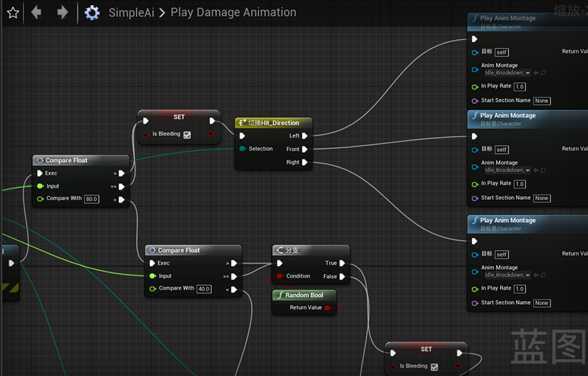Toggle Is Bleeding checkbox on top SET node
Image resolution: width=588 pixels, height=376 pixels.
coord(187,135)
